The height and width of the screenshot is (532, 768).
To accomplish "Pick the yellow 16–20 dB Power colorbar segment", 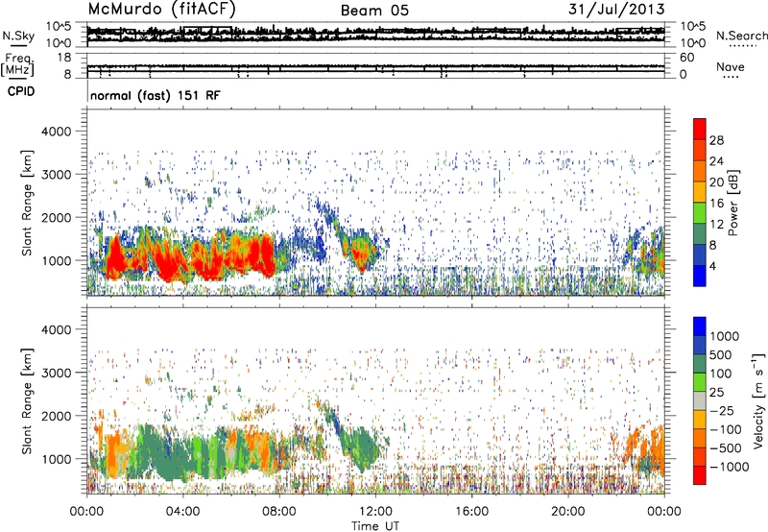I will (x=700, y=192).
